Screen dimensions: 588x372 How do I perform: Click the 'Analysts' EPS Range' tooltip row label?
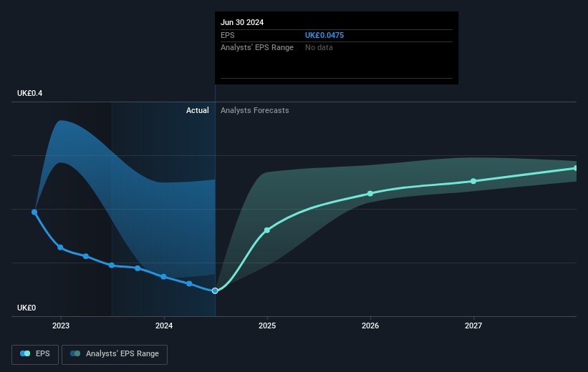coord(257,48)
